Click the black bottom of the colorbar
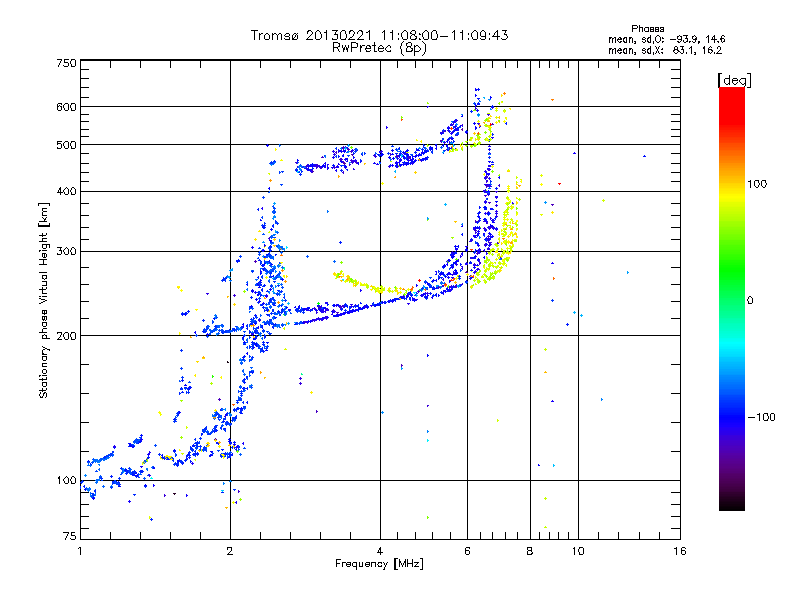 (x=732, y=503)
